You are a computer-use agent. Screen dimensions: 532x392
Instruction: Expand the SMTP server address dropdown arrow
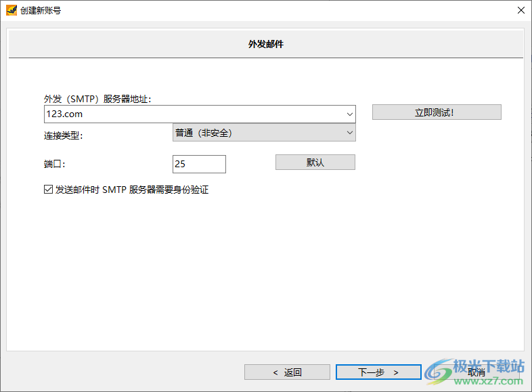coord(349,114)
